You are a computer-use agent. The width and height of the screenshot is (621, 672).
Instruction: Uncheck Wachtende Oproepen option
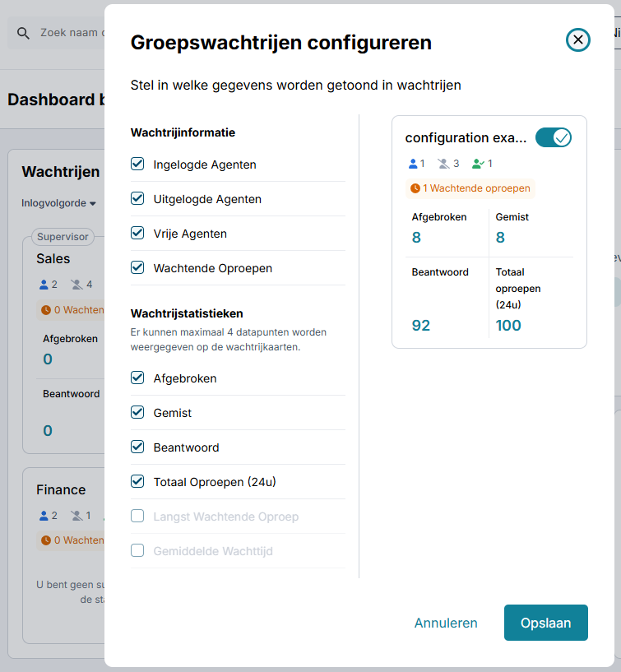[137, 268]
